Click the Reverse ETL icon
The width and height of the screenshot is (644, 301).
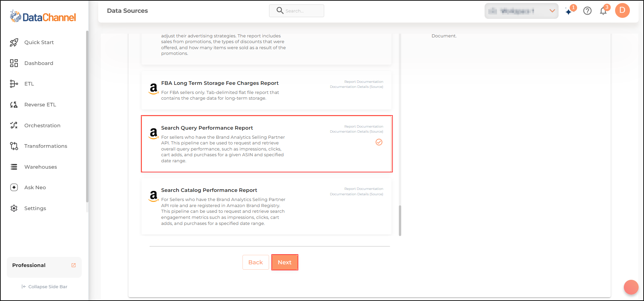14,105
